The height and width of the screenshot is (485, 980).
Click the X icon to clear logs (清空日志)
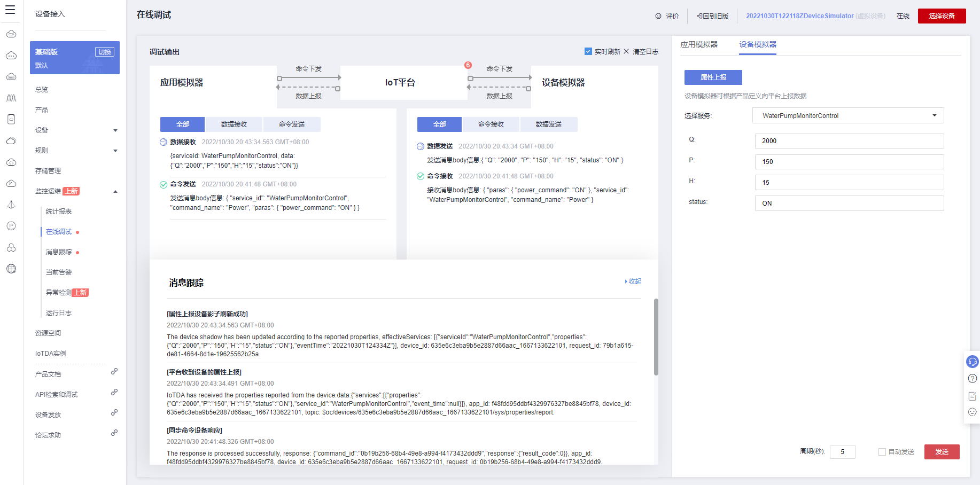point(626,52)
